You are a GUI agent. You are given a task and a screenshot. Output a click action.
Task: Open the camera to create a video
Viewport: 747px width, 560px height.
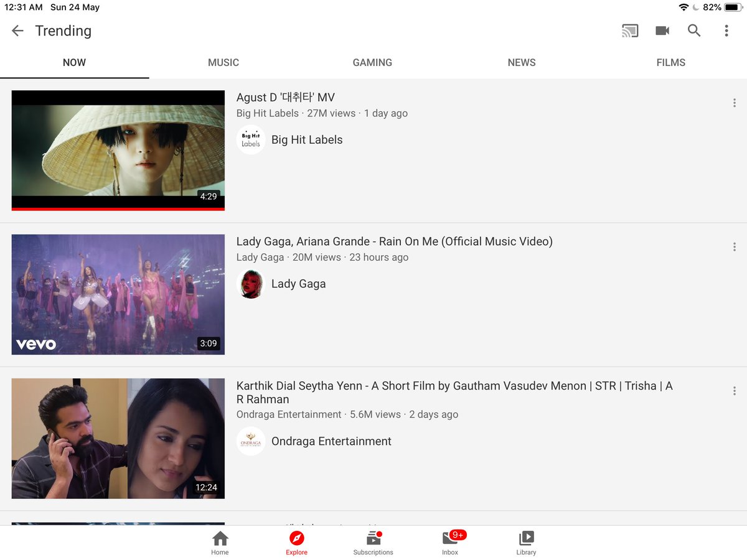(x=662, y=30)
